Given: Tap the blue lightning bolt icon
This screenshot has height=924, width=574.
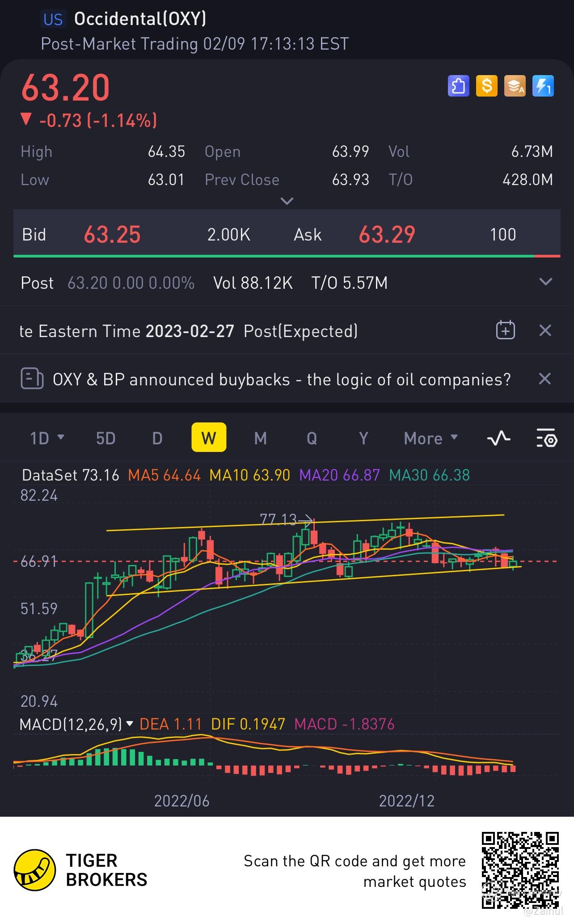Looking at the screenshot, I should (543, 86).
